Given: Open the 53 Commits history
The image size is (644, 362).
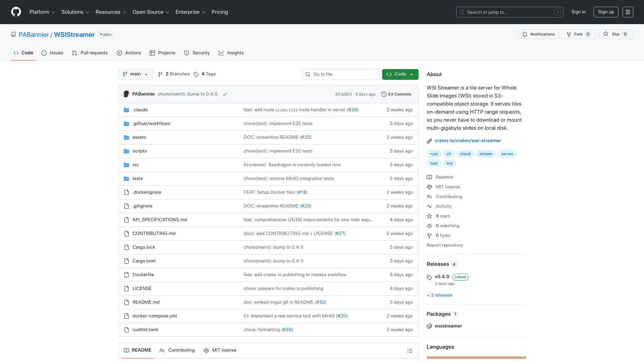Looking at the screenshot, I should click(396, 94).
